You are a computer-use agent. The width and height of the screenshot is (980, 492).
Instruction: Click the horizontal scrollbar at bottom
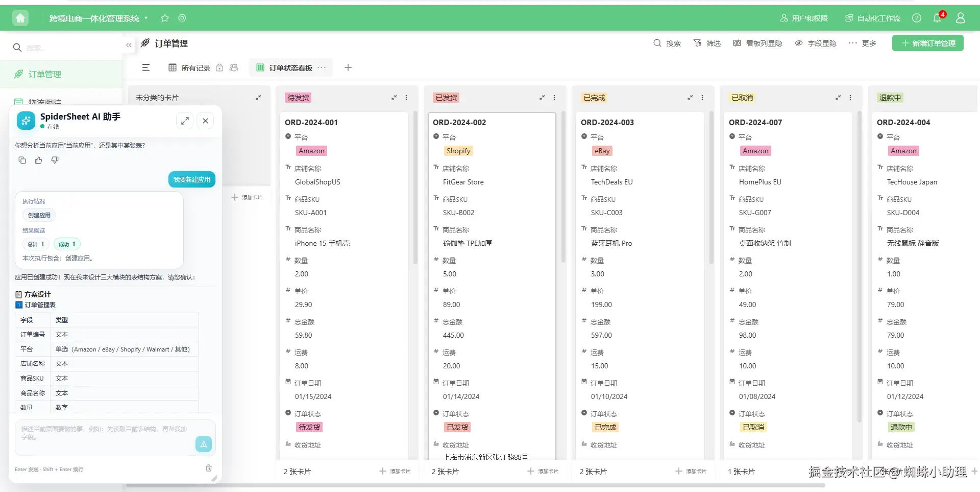[x=476, y=485]
